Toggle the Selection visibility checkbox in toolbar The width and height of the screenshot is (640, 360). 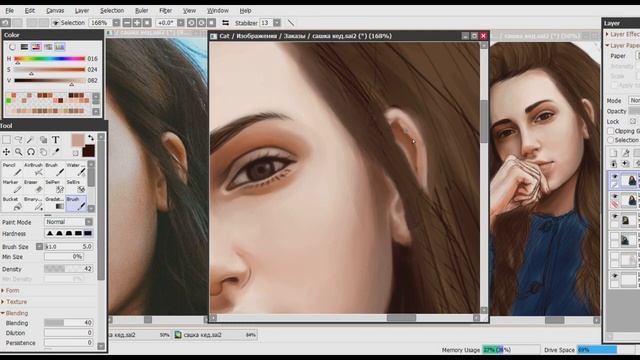click(x=56, y=23)
